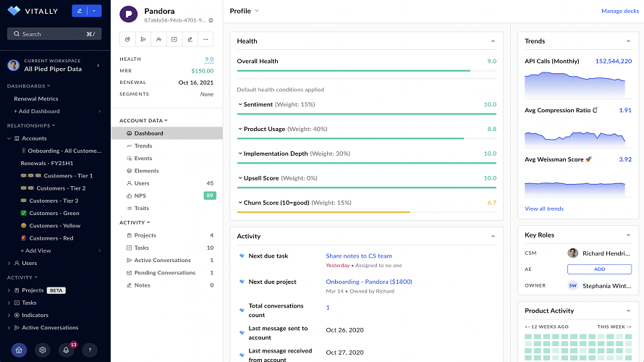Click the API Calls (Monthly) chart

click(575, 85)
